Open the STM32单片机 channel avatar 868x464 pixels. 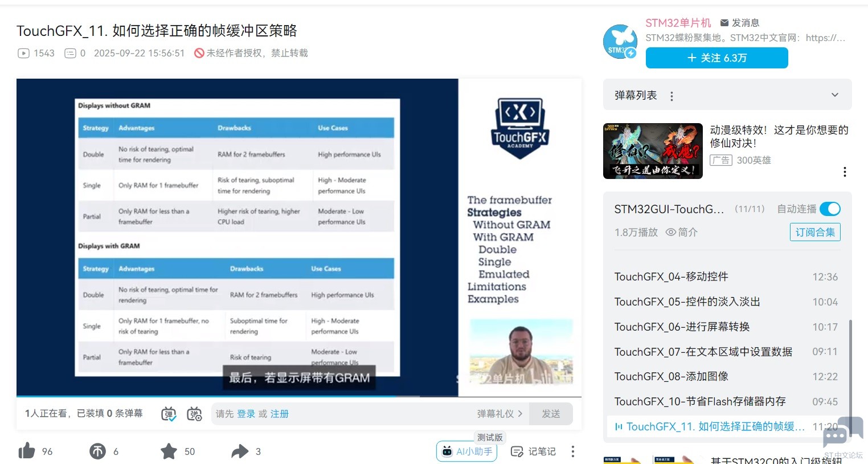click(x=620, y=42)
